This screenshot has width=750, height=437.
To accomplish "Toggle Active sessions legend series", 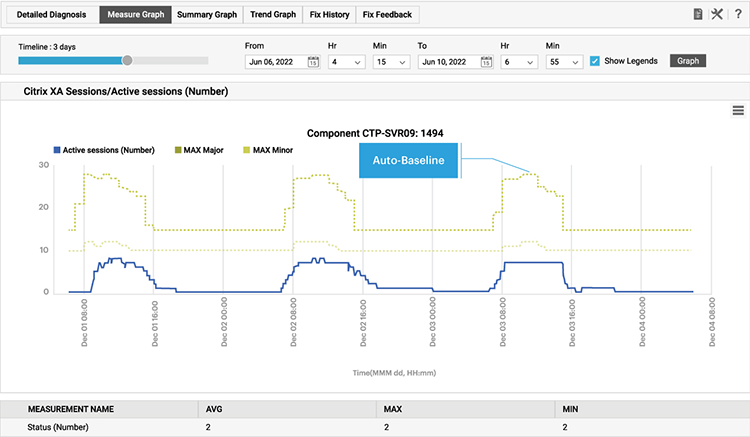I will tap(102, 150).
